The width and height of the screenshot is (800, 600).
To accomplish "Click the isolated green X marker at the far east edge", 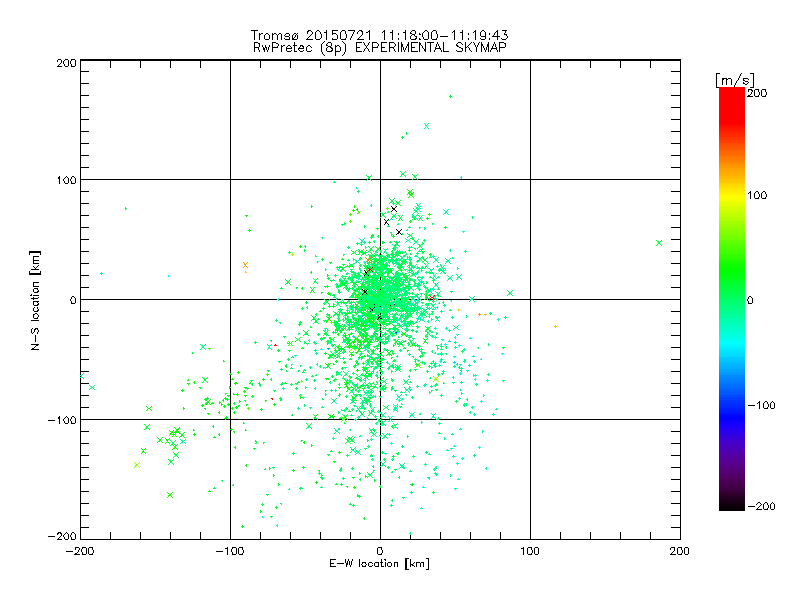I will click(x=659, y=243).
